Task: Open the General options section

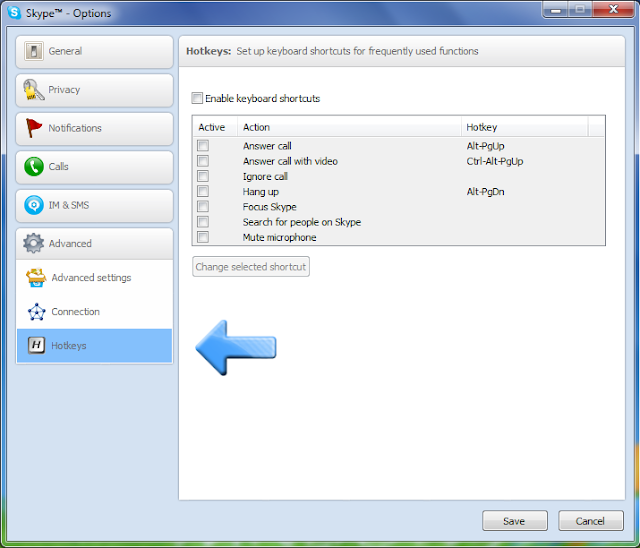Action: [94, 52]
